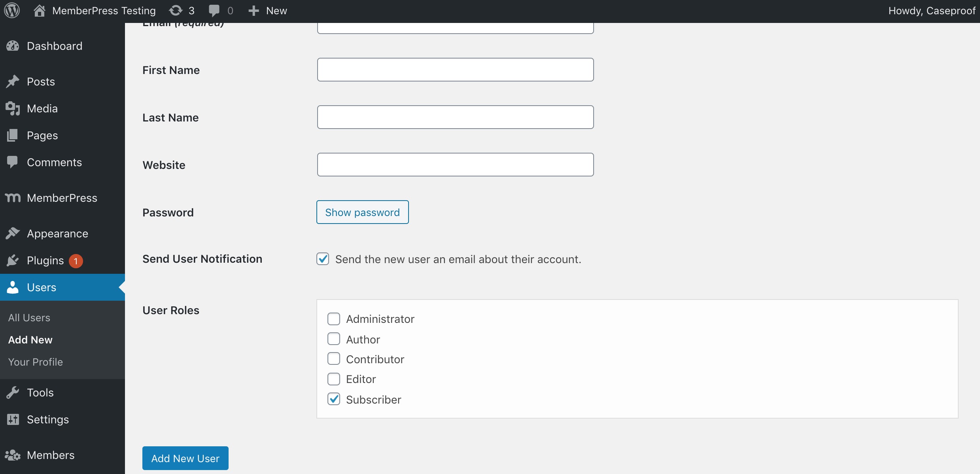Screen dimensions: 980x474
Task: Open the Pages section
Action: click(42, 135)
